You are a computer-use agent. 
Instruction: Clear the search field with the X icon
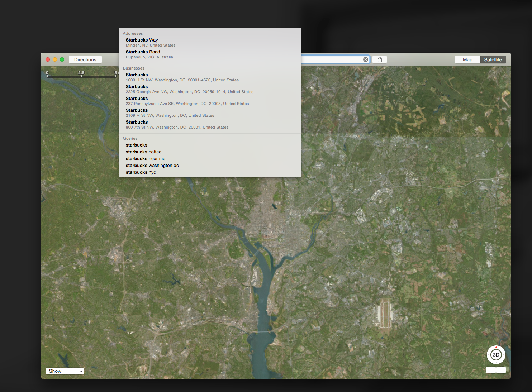click(x=366, y=59)
